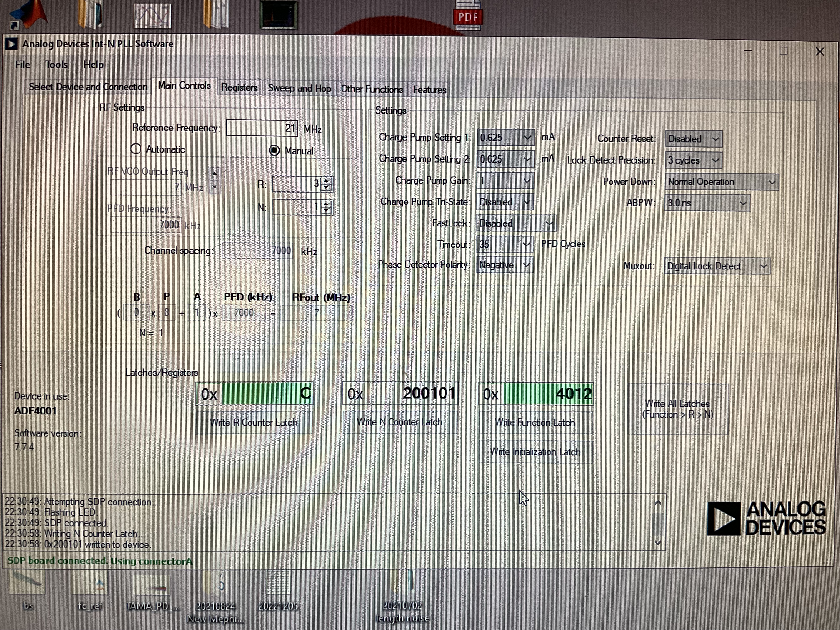Switch to the Other Functions tab
Viewport: 840px width, 630px height.
pyautogui.click(x=372, y=89)
